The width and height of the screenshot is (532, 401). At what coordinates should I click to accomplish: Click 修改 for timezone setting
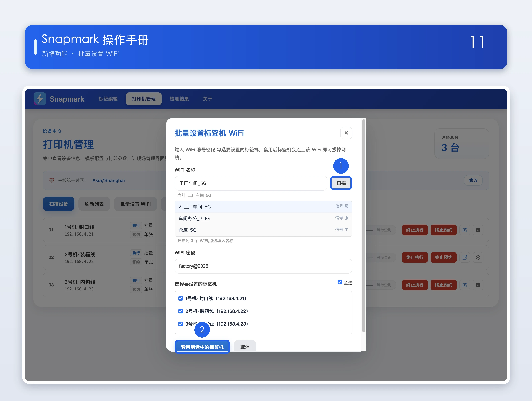point(473,180)
